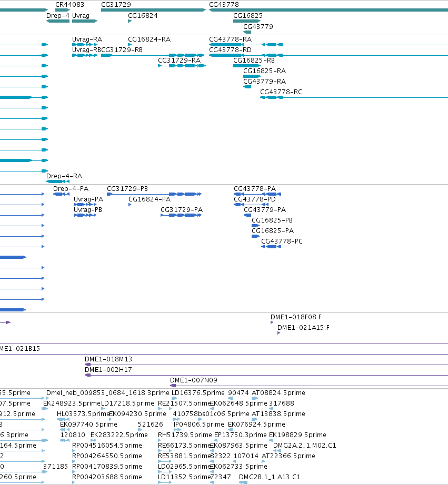Click the EK248923.5prime EST label
The width and height of the screenshot is (448, 485).
coord(72,403)
